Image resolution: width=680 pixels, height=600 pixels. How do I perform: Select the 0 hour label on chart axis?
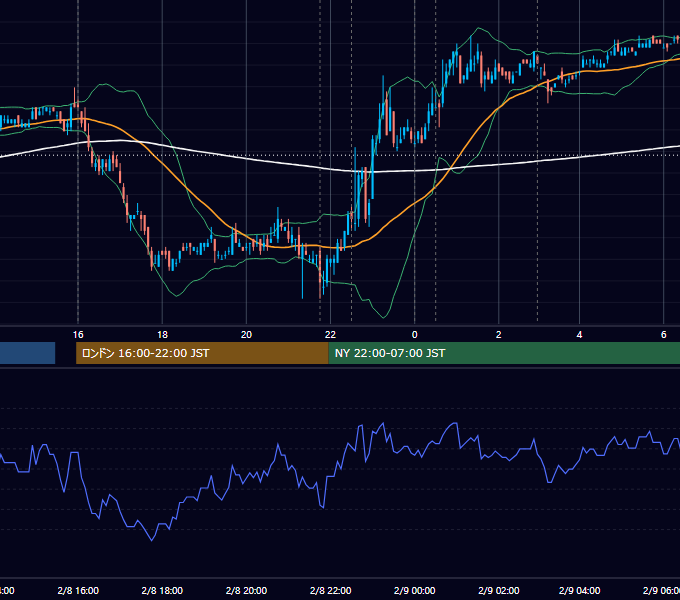point(415,335)
